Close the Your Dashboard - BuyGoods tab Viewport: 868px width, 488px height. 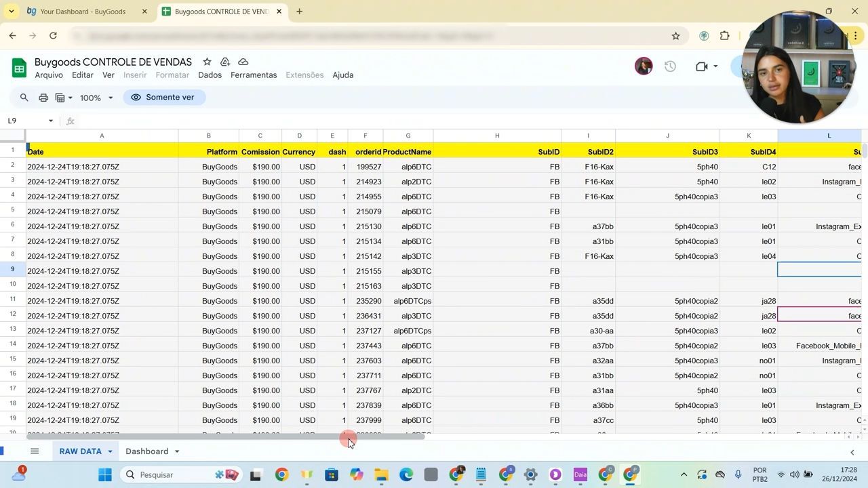tap(144, 12)
